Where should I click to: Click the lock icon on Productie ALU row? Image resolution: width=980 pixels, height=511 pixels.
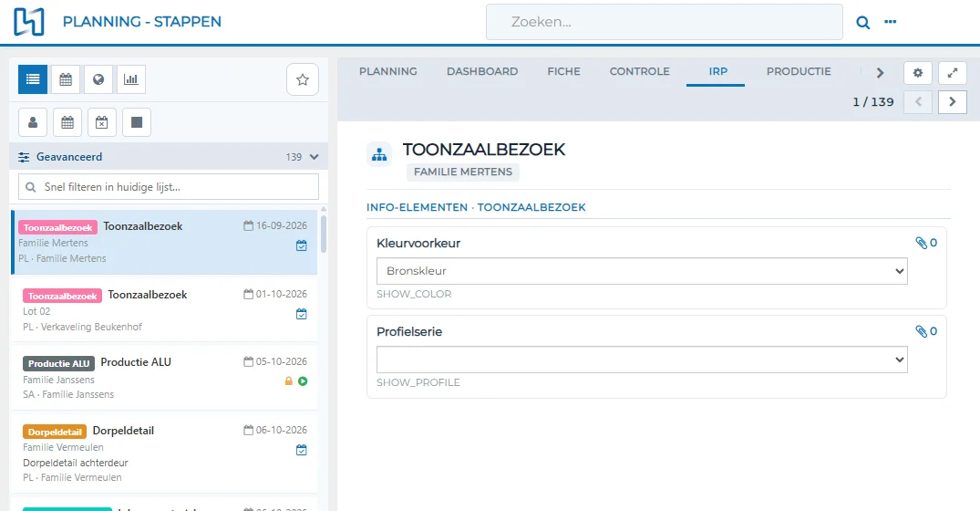click(x=289, y=381)
